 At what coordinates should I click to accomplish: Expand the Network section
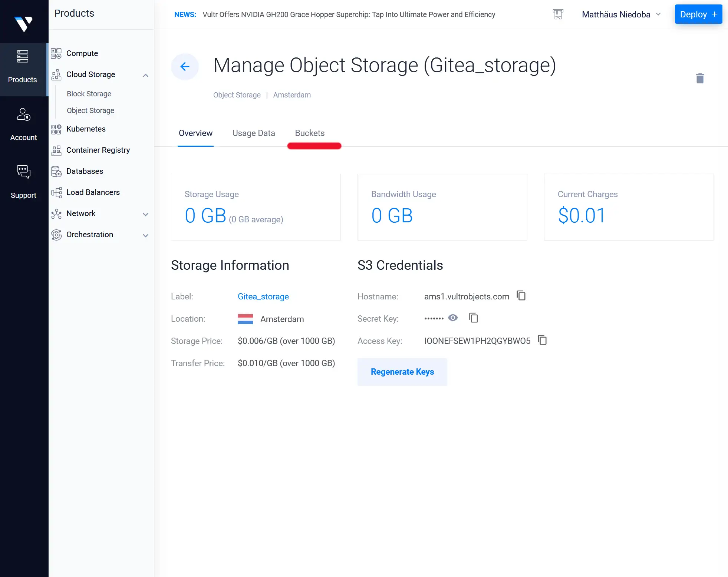[146, 214]
